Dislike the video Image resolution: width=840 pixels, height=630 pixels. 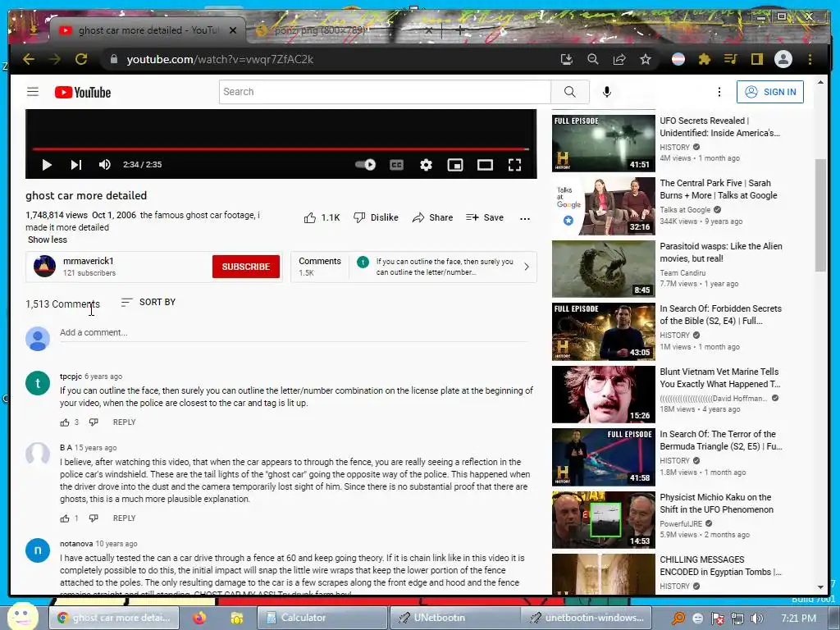click(376, 217)
